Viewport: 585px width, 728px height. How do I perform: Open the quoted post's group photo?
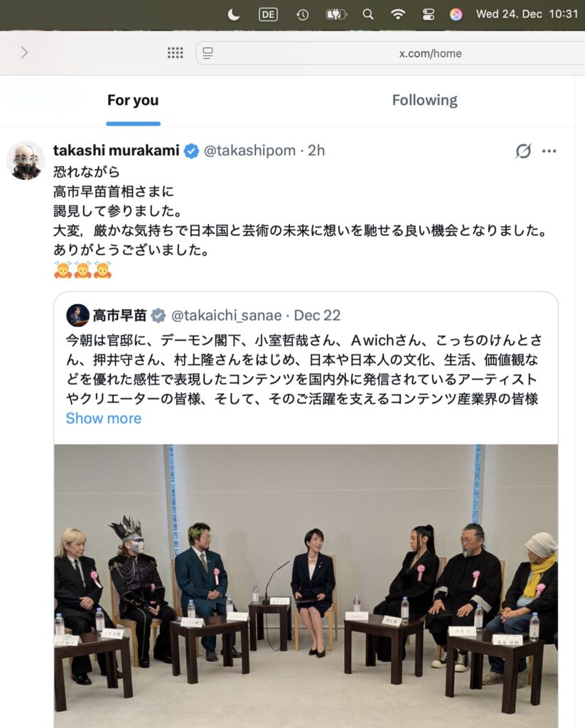306,586
